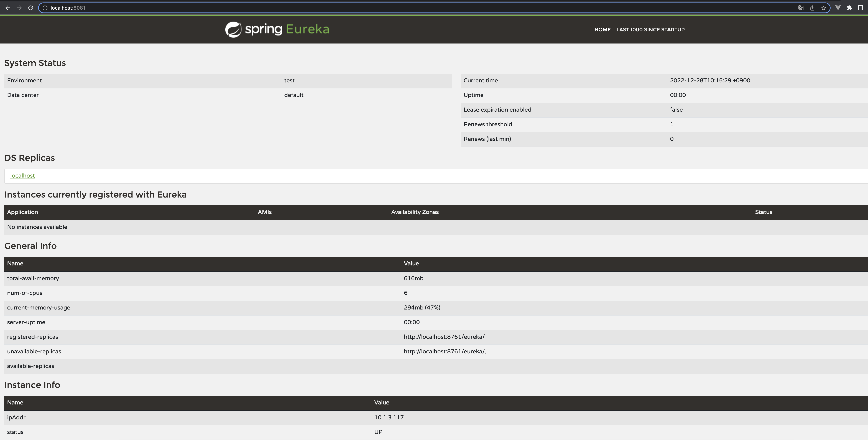This screenshot has height=440, width=868.
Task: Go to the HOME menu item
Action: coord(602,30)
